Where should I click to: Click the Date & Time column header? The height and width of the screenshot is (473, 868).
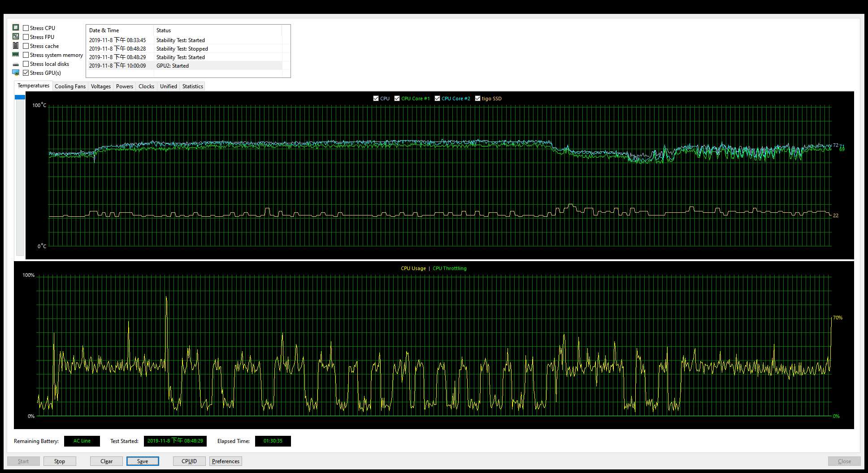tap(120, 30)
